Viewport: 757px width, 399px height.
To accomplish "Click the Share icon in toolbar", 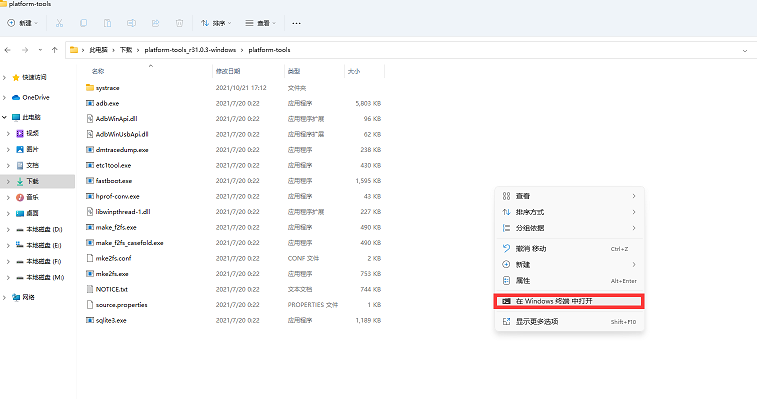I will point(155,23).
